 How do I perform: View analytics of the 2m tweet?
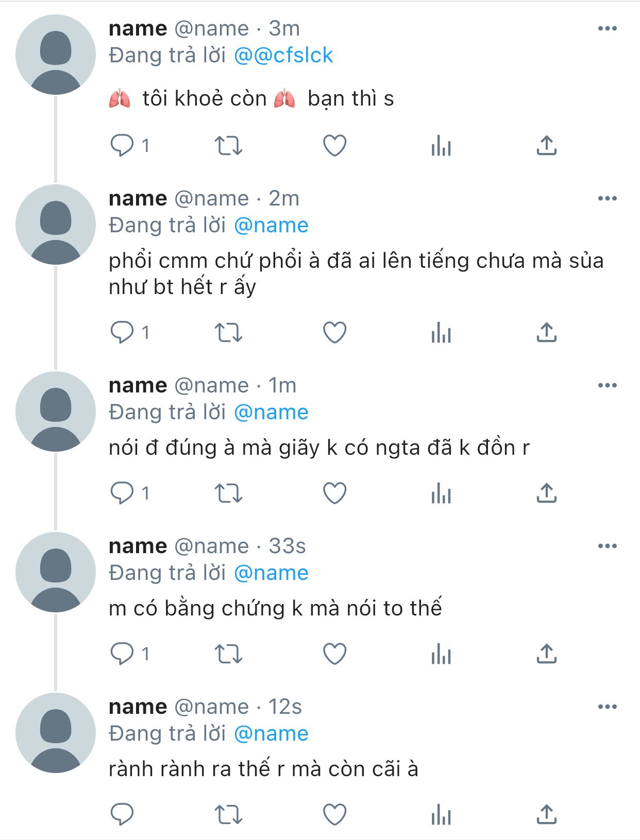441,333
